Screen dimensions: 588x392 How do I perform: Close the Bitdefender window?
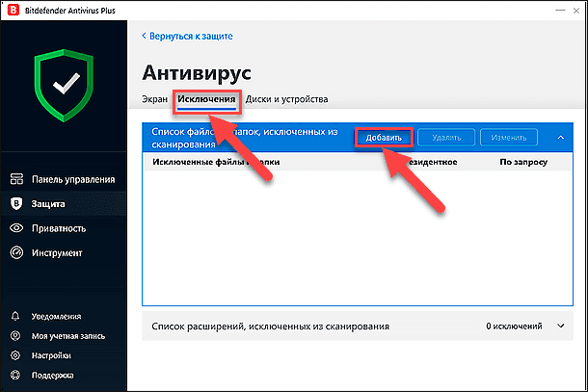576,11
